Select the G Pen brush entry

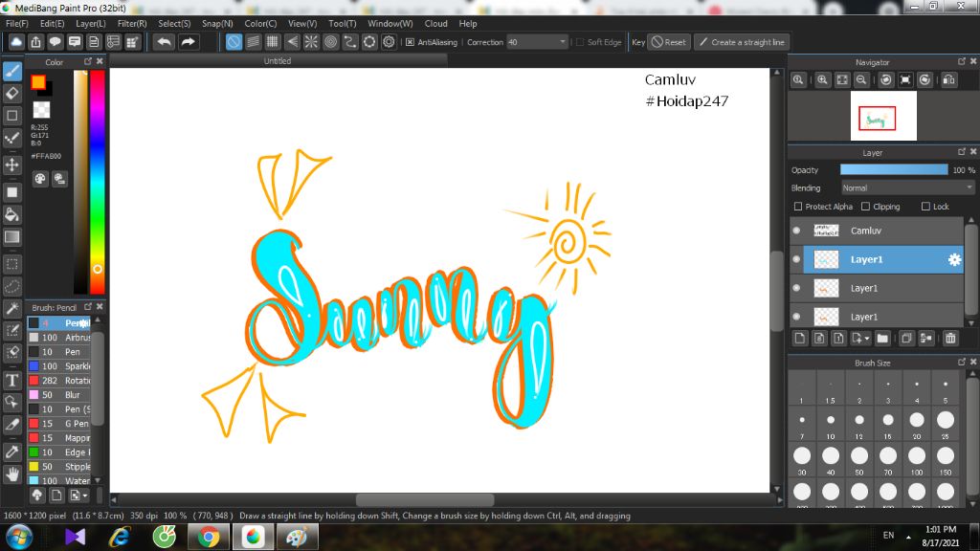tap(59, 424)
